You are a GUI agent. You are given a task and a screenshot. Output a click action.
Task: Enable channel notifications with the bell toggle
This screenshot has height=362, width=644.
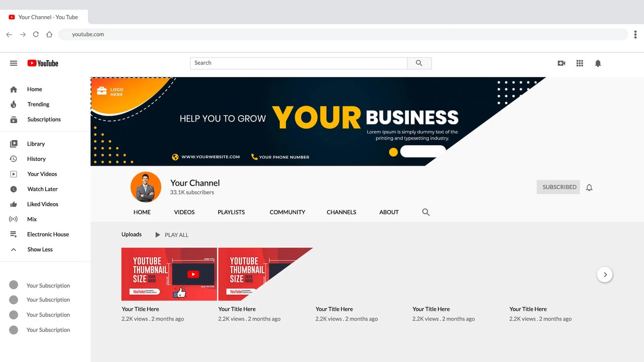(x=589, y=187)
